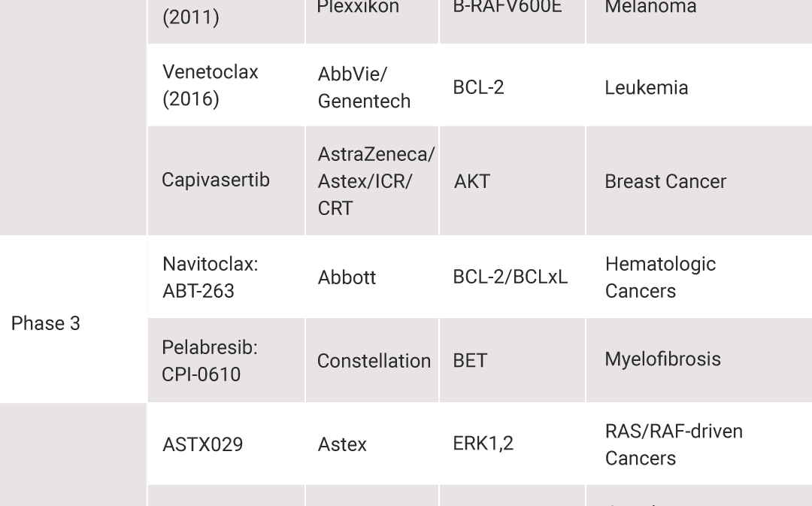Click the AbbVie/Genentech company cell
Image resolution: width=812 pixels, height=506 pixels.
(x=372, y=85)
